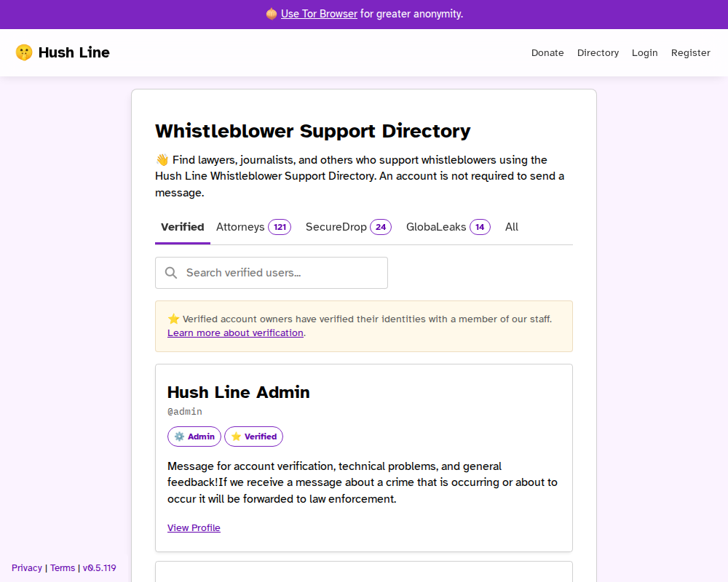The width and height of the screenshot is (728, 582).
Task: Open the GlobaLeaks tab
Action: point(448,226)
